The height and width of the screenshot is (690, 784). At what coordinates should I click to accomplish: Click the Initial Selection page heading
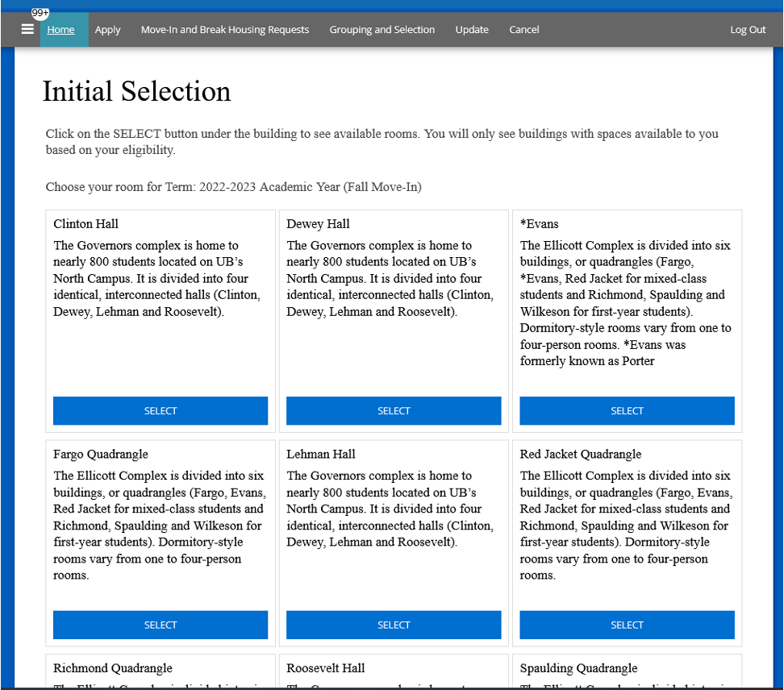(136, 92)
